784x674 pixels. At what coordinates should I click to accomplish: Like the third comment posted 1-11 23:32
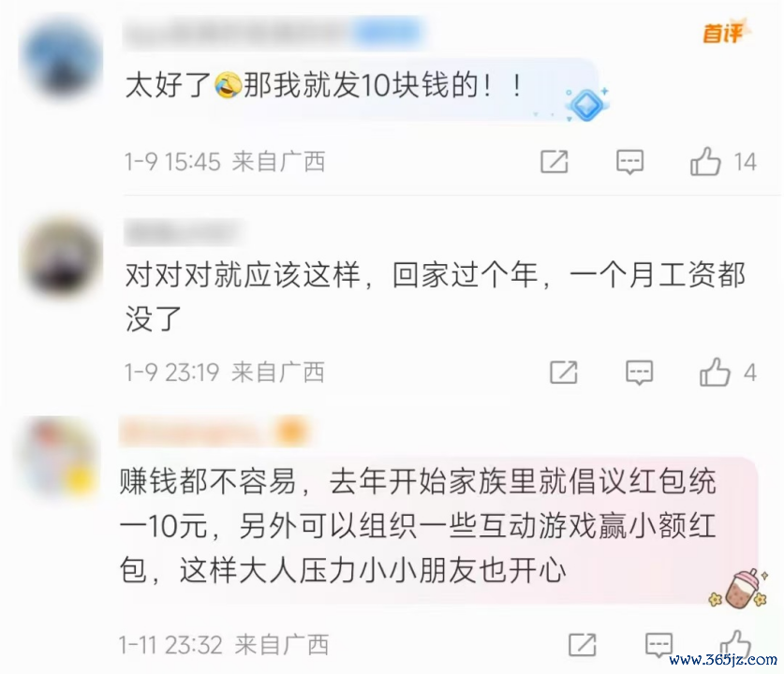(x=735, y=643)
